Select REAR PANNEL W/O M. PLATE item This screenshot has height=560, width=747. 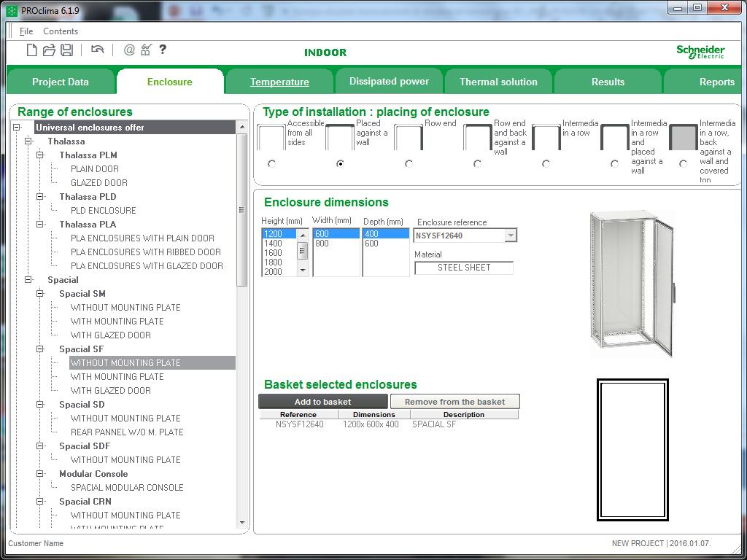127,432
